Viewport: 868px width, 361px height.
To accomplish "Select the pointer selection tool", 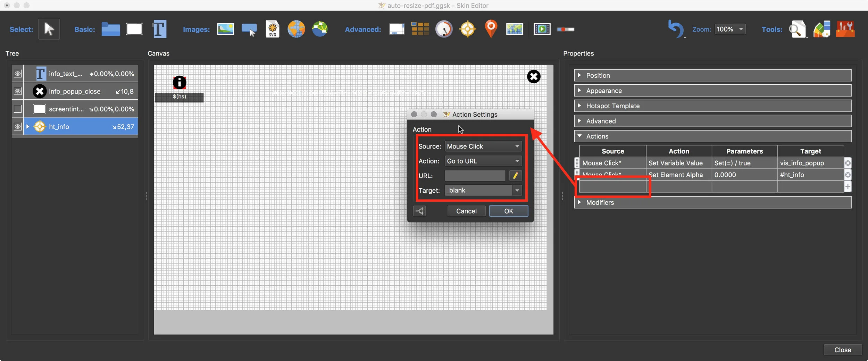I will (x=49, y=29).
